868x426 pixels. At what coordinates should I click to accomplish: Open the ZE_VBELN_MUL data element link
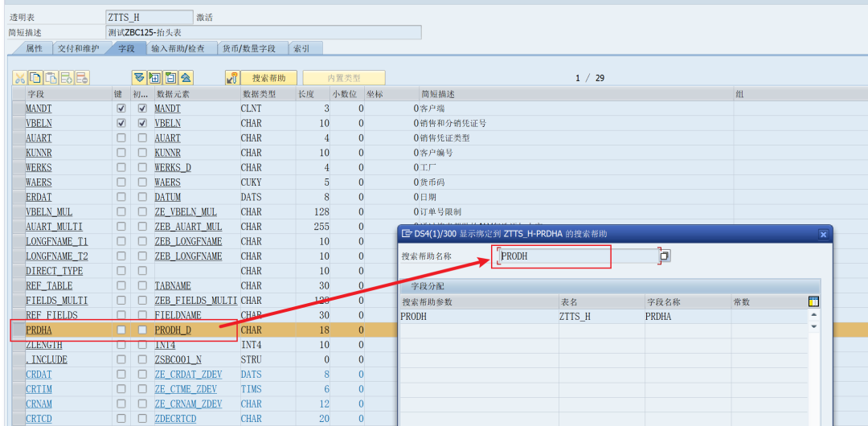(x=186, y=211)
